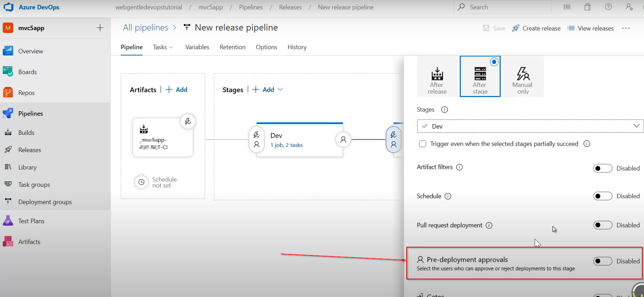The height and width of the screenshot is (297, 644).
Task: Open the All pipelines breadcrumb link
Action: pyautogui.click(x=145, y=28)
